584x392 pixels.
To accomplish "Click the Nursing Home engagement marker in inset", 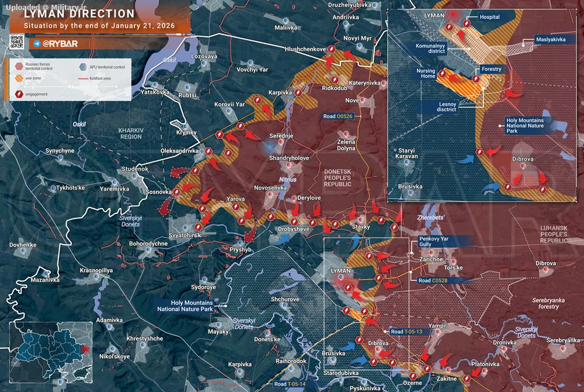I will pyautogui.click(x=442, y=74).
